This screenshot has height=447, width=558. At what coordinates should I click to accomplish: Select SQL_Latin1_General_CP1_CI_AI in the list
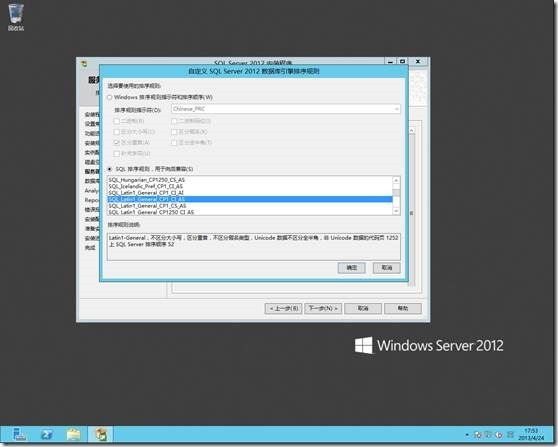pos(250,193)
